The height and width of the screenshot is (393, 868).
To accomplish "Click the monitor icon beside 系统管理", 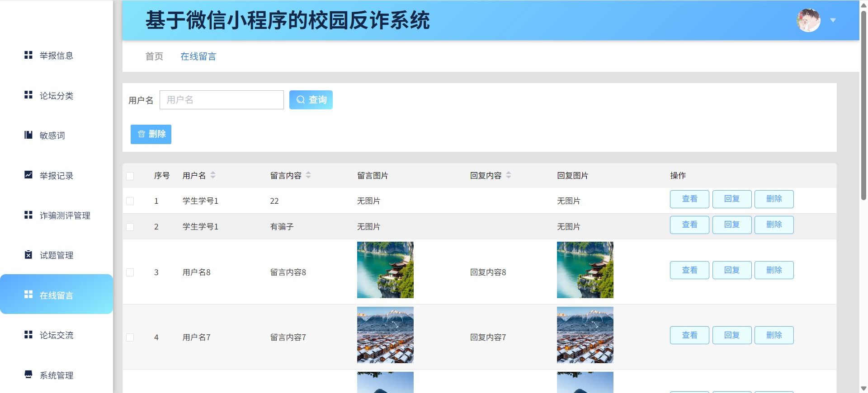I will [28, 374].
